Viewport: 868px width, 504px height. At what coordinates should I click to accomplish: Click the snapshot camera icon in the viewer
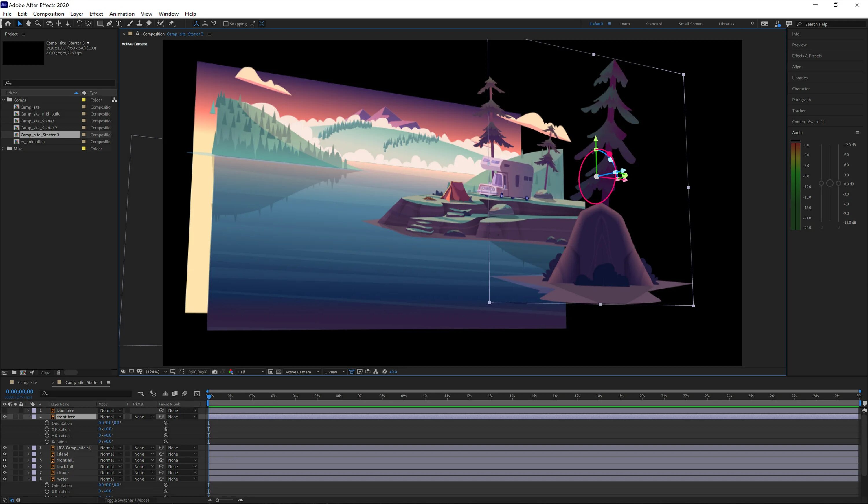click(215, 372)
